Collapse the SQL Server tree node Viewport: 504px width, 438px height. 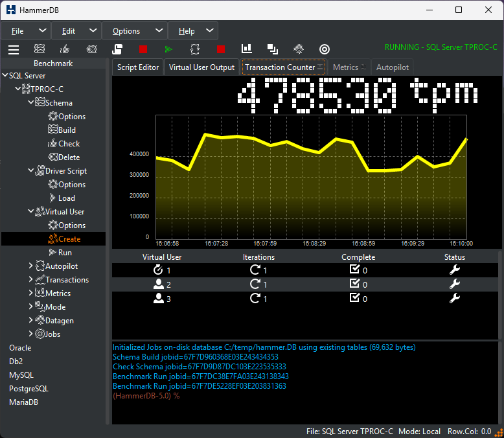5,75
